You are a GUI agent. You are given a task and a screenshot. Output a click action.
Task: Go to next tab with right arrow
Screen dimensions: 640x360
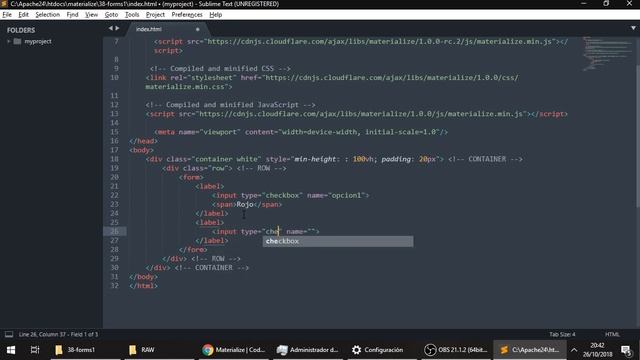click(117, 28)
